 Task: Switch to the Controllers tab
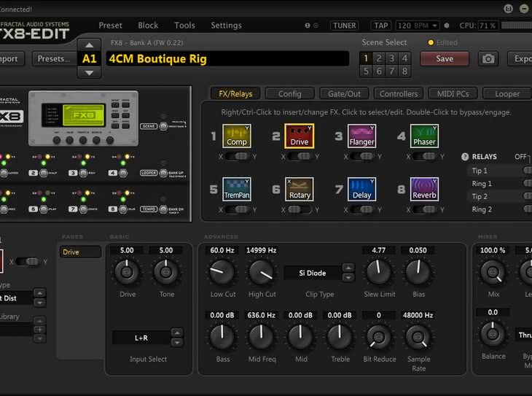click(399, 94)
